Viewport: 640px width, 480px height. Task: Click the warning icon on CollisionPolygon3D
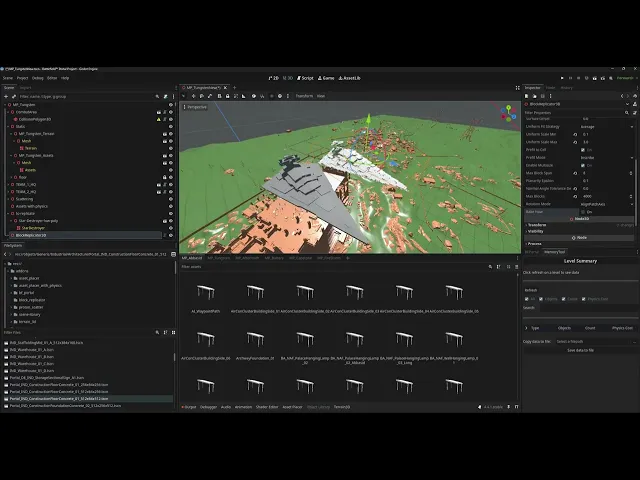point(159,120)
